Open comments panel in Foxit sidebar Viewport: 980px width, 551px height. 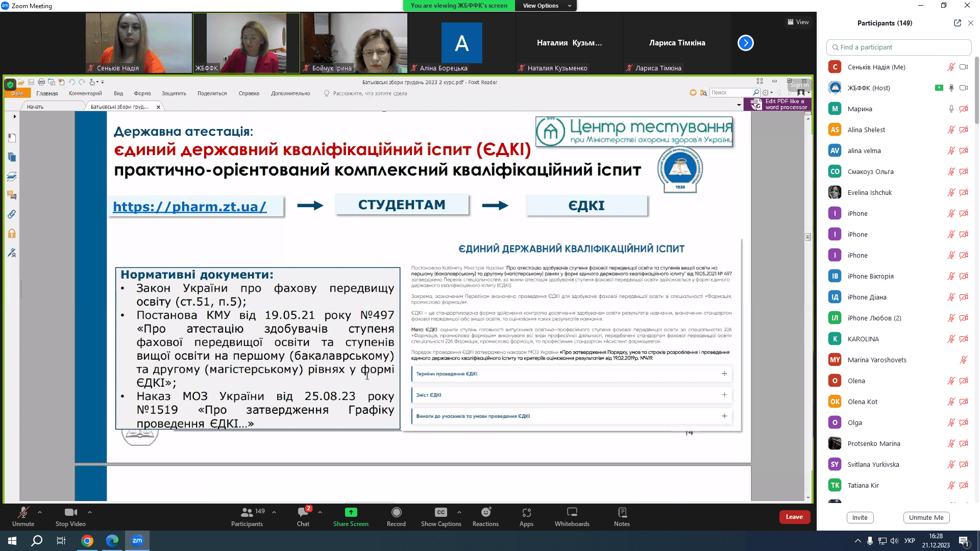coord(12,195)
